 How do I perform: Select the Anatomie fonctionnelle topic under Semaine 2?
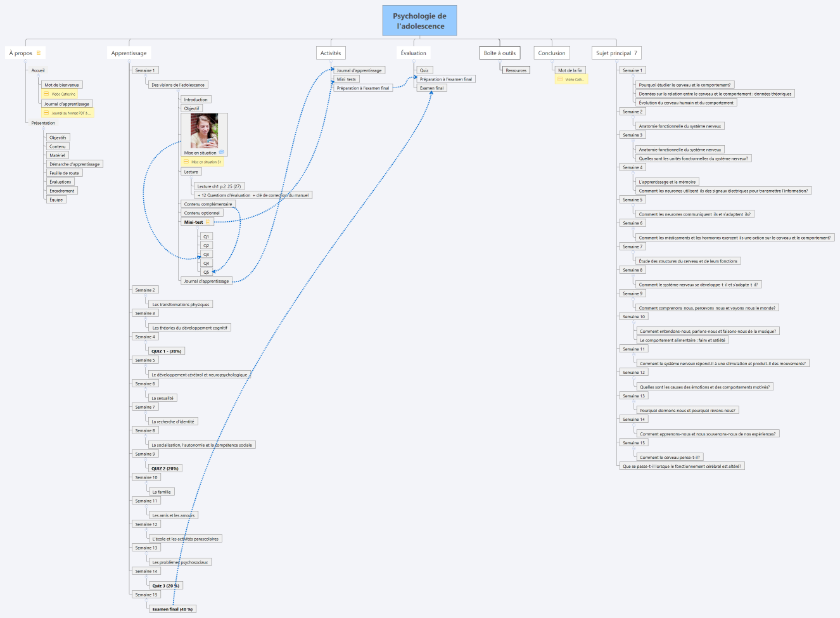tap(680, 126)
